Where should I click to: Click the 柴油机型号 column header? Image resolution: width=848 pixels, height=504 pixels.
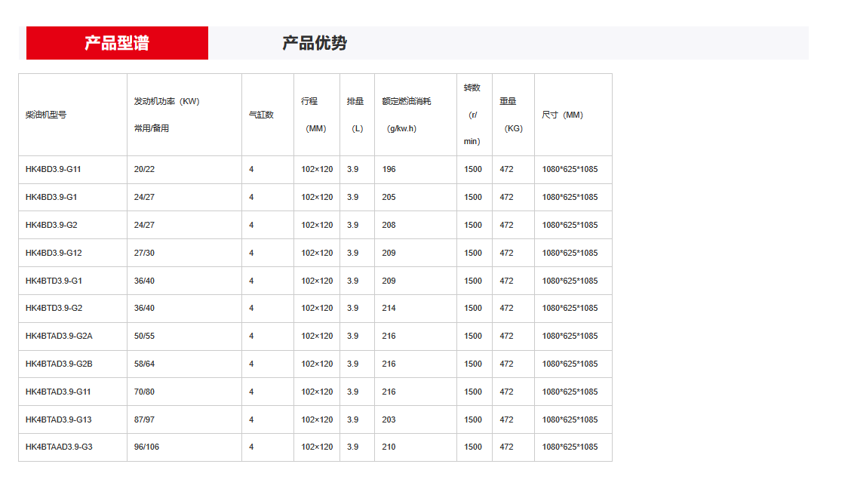[x=73, y=115]
